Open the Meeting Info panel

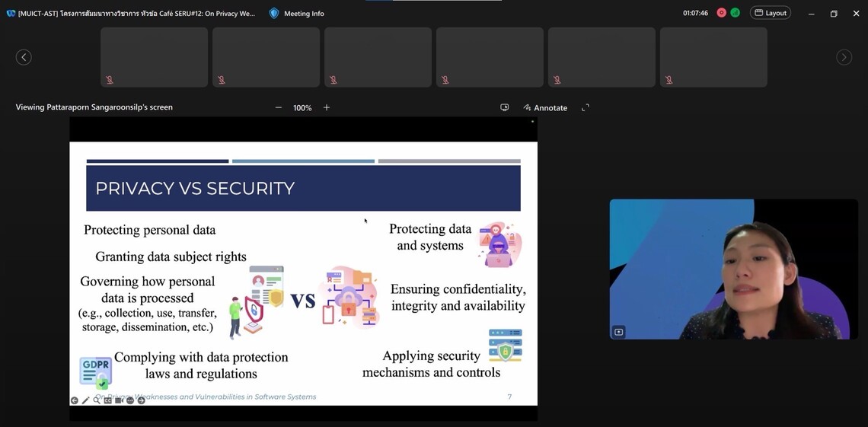click(x=296, y=13)
